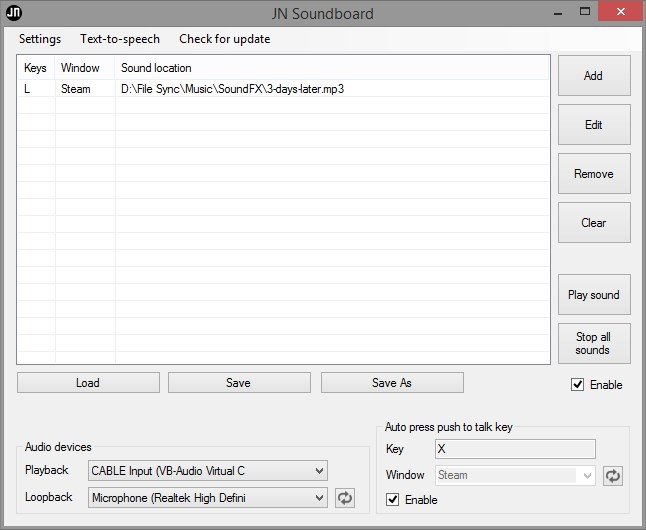Click the Play sound button
646x530 pixels.
tap(593, 295)
